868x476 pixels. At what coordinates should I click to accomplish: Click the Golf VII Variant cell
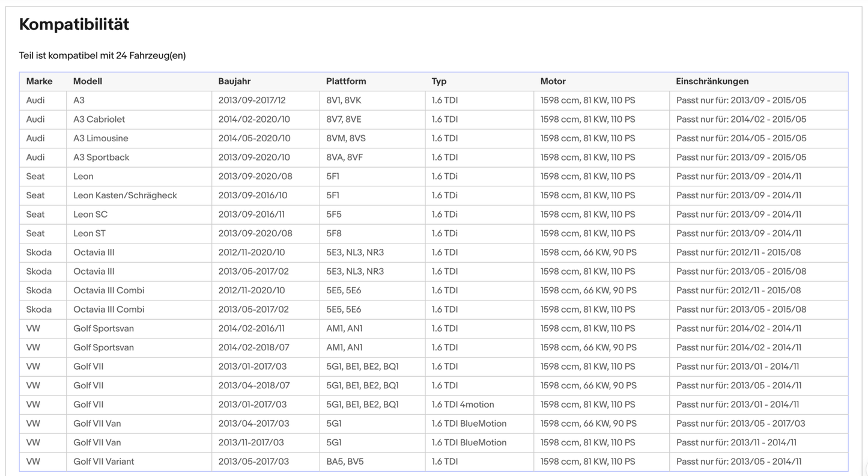click(x=139, y=462)
